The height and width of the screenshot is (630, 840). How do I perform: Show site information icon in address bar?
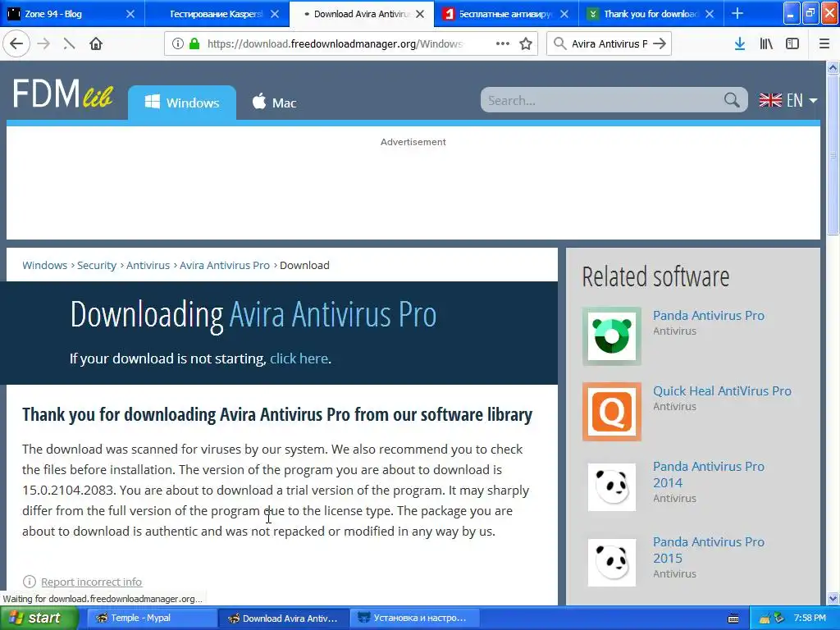pos(178,44)
